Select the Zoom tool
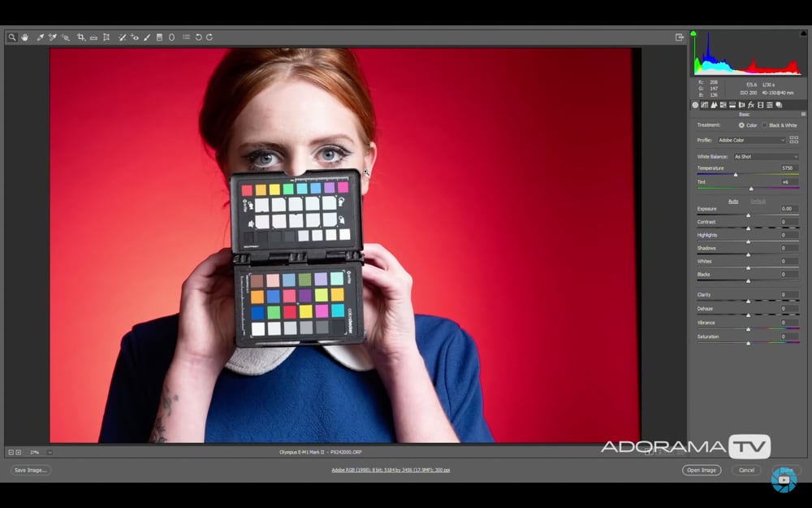This screenshot has height=508, width=812. point(11,37)
